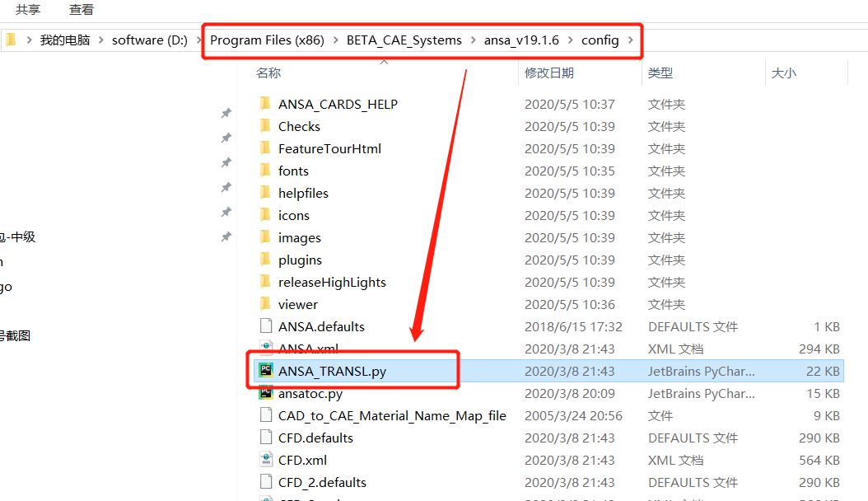Select Checks folder name
The width and height of the screenshot is (868, 501).
(299, 127)
